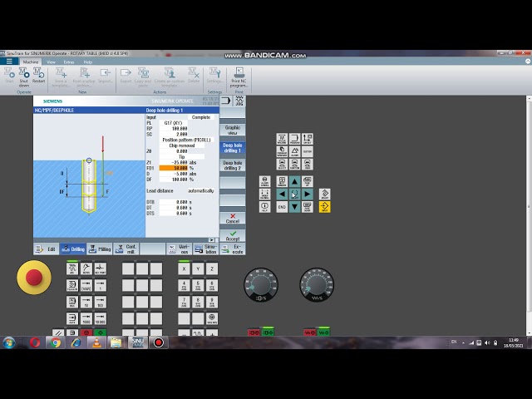532x399 pixels.
Task: Select the Y axis key
Action: coord(198,268)
